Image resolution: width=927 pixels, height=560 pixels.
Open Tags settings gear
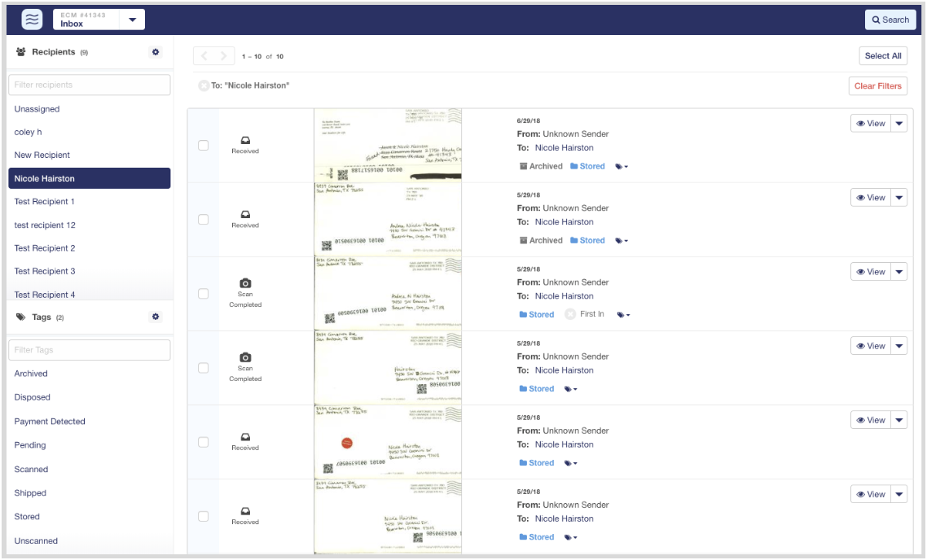click(x=156, y=317)
